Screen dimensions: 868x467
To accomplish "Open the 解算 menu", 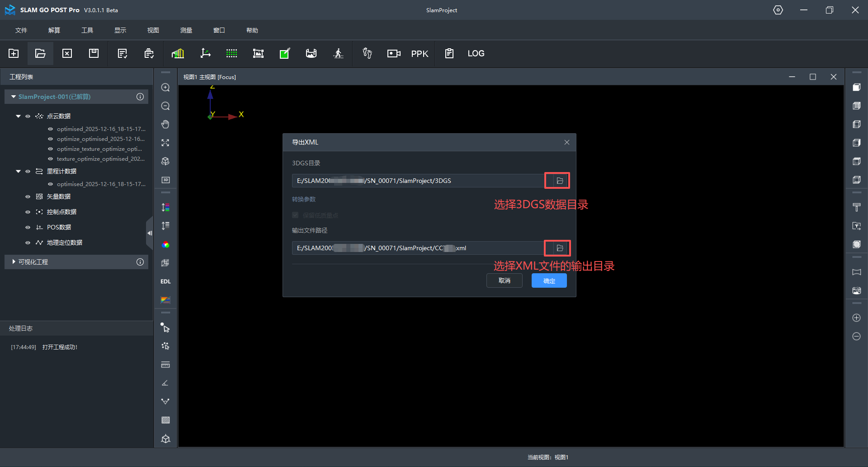I will click(x=54, y=30).
